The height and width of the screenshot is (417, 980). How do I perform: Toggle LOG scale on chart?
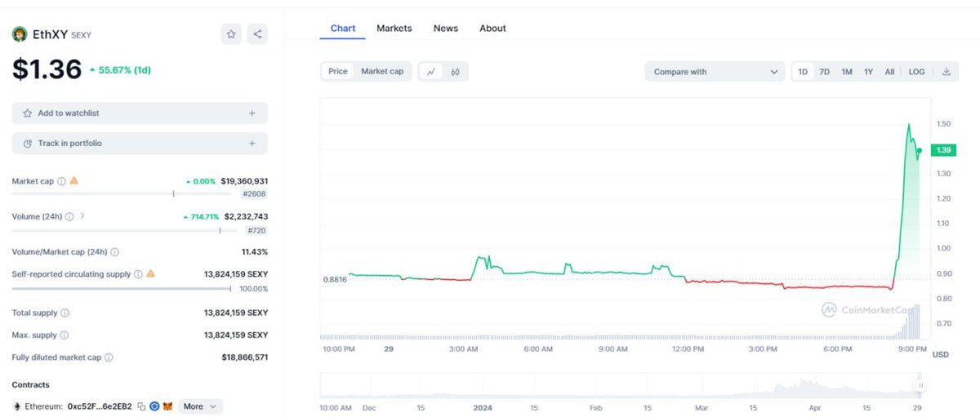[x=916, y=72]
